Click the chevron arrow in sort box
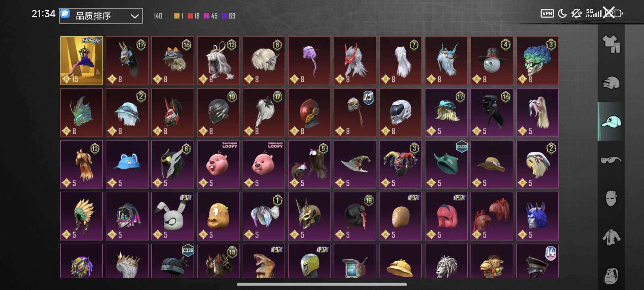This screenshot has height=290, width=644. tap(134, 16)
